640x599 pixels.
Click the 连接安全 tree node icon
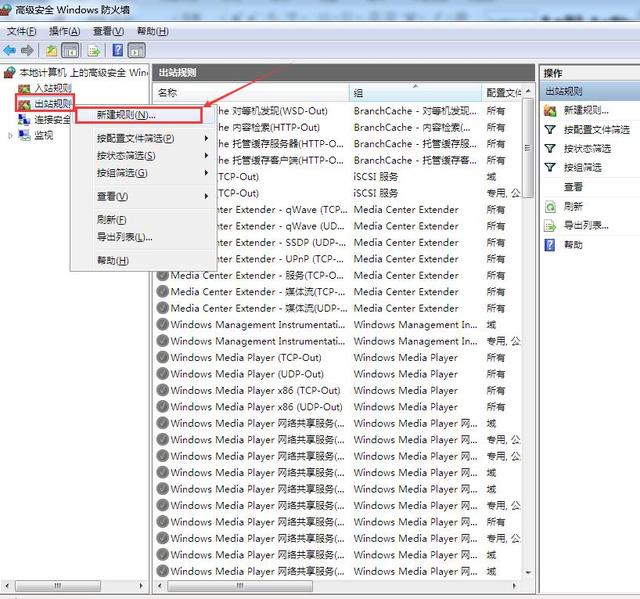pos(24,120)
